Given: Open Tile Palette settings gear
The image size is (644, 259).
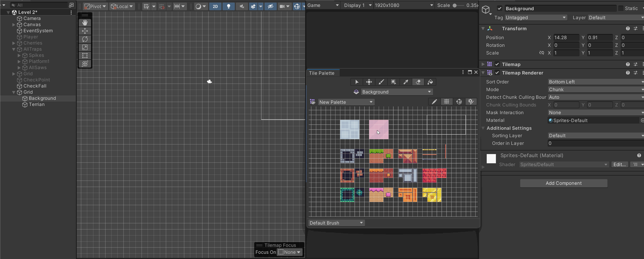Looking at the screenshot, I should pos(471,102).
